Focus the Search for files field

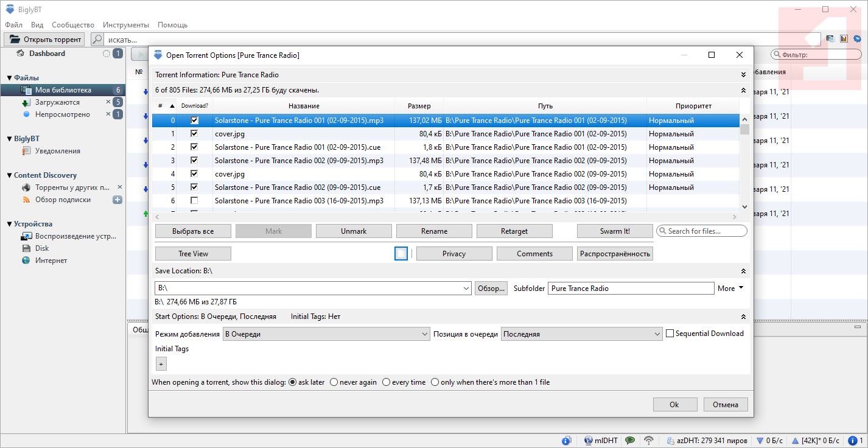[x=701, y=231]
